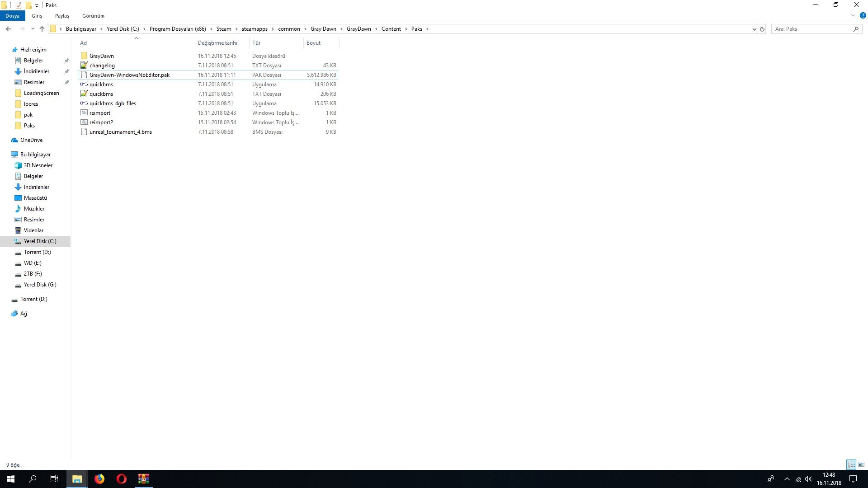Screen dimensions: 868x488
Task: Open the Giriş ribbon tab
Action: tap(37, 16)
